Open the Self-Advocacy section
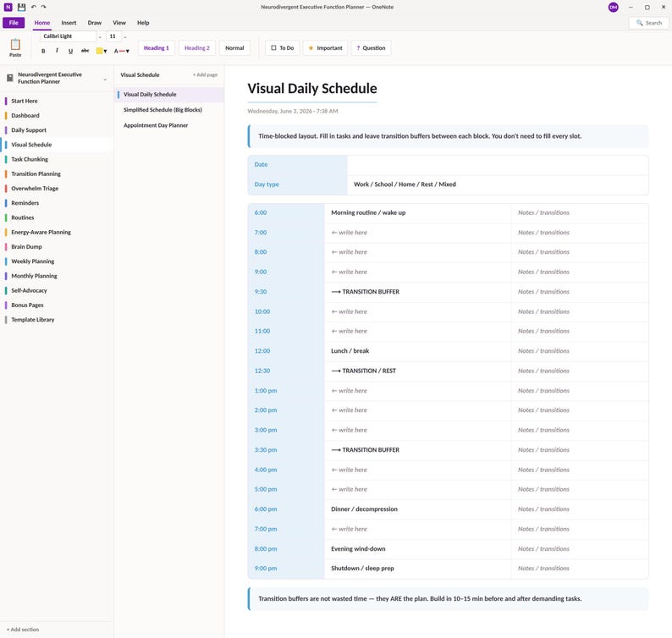672x638 pixels. 57,290
